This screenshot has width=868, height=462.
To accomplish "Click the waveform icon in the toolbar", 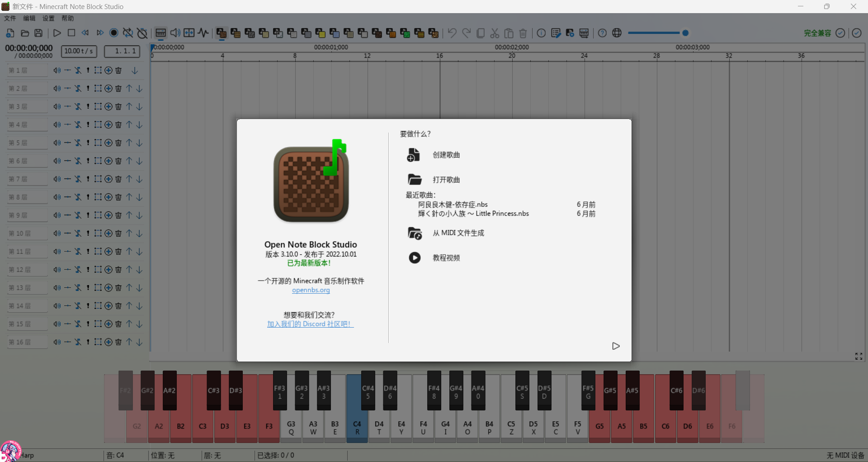I will [203, 33].
